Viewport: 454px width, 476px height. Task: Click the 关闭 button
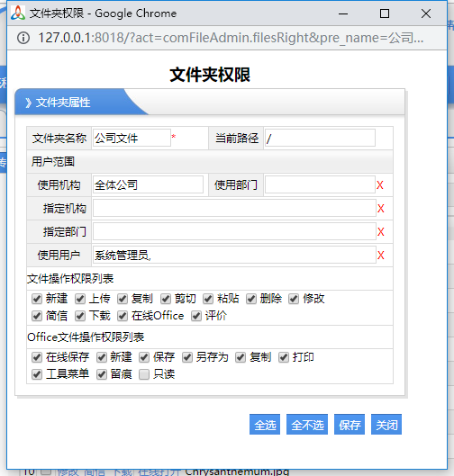pyautogui.click(x=386, y=425)
